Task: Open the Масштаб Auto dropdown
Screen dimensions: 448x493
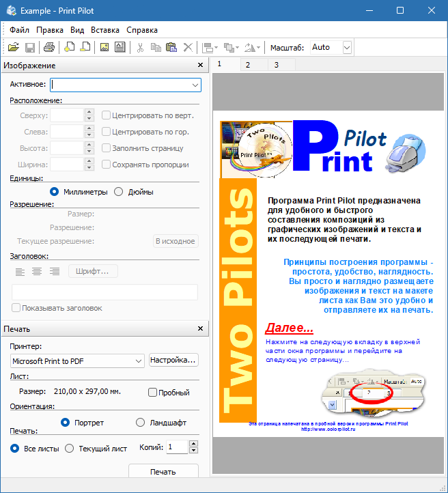Action: pyautogui.click(x=347, y=48)
